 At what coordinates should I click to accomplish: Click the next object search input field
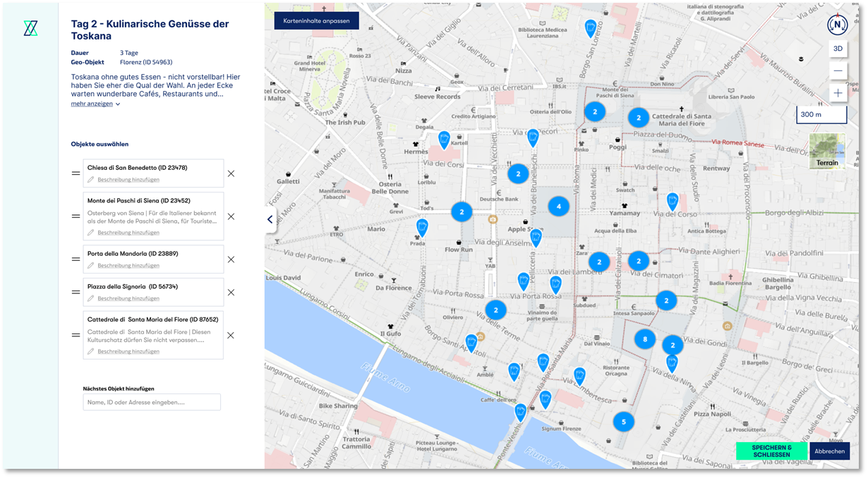click(x=152, y=402)
